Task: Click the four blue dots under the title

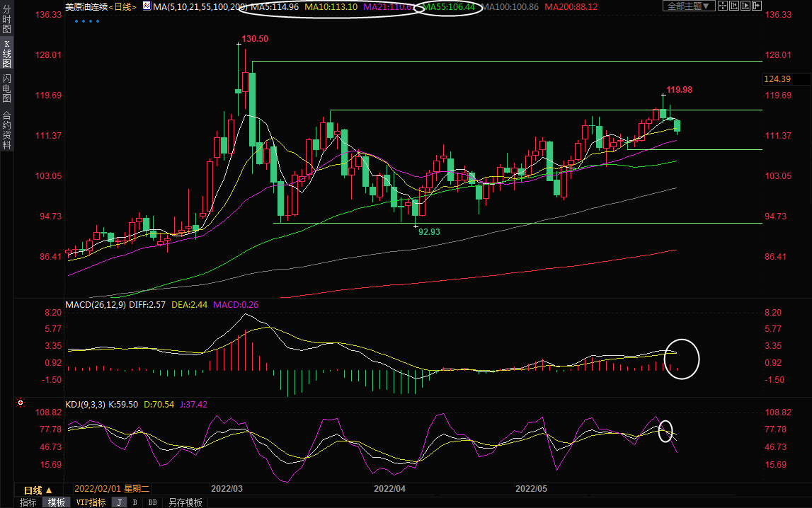Action: click(x=88, y=21)
